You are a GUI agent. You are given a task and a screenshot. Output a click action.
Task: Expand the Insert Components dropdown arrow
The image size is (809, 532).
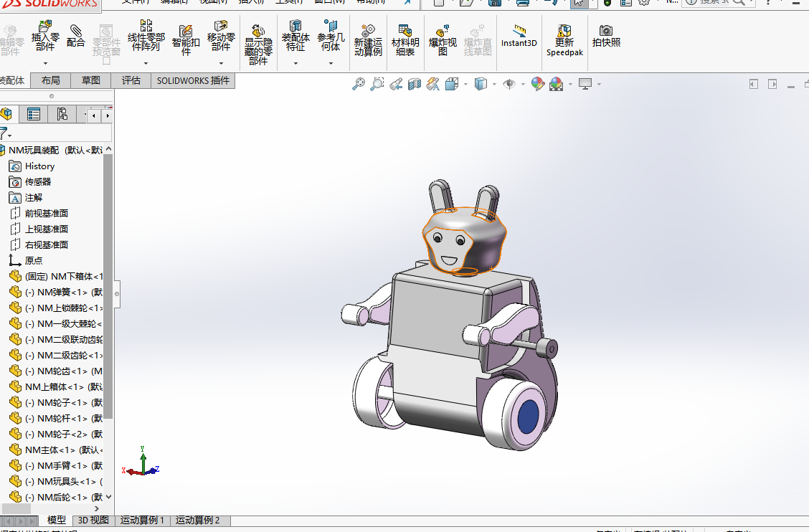[x=45, y=64]
